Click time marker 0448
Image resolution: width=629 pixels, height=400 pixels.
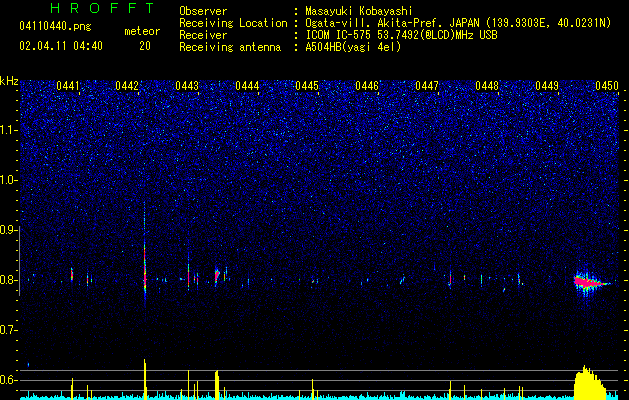[487, 86]
